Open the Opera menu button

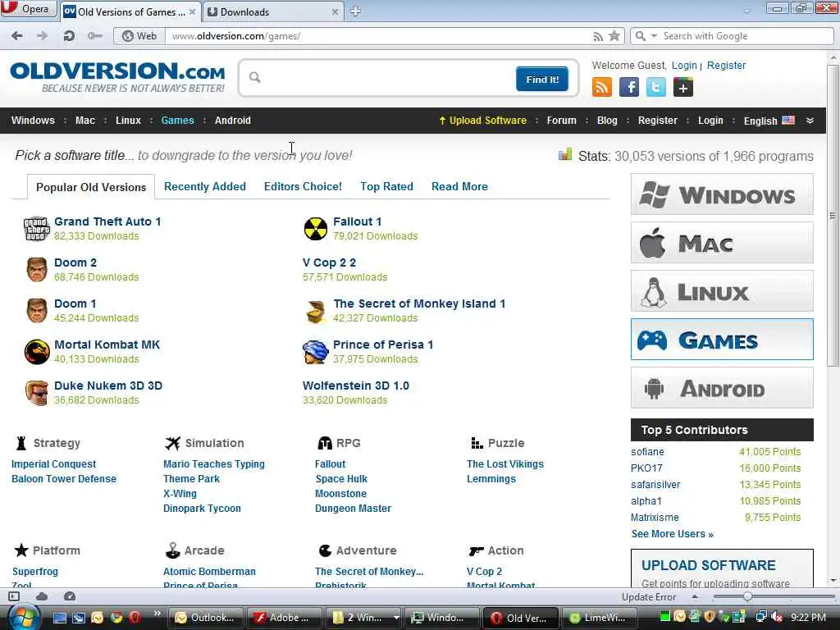pos(28,9)
